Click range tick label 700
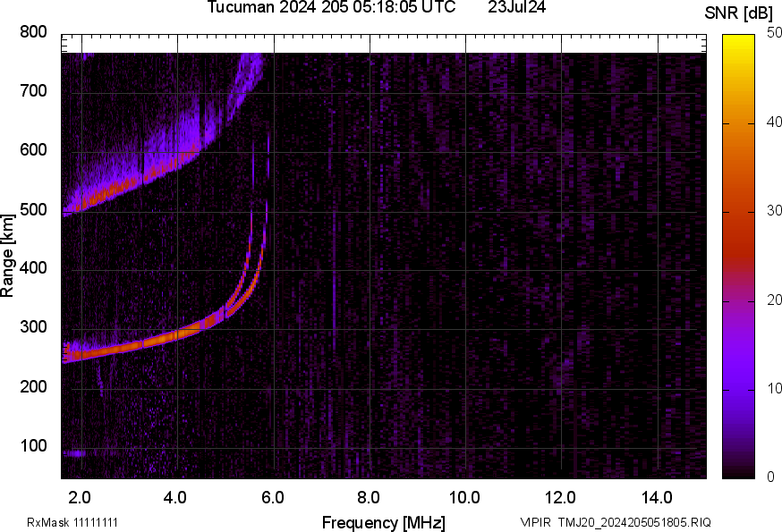The height and width of the screenshot is (532, 782). point(33,91)
